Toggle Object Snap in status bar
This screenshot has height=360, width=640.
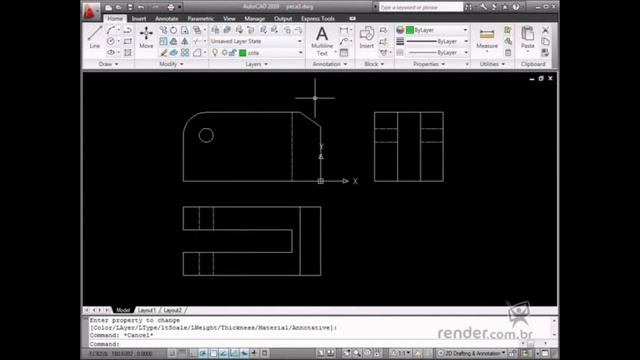(x=213, y=353)
